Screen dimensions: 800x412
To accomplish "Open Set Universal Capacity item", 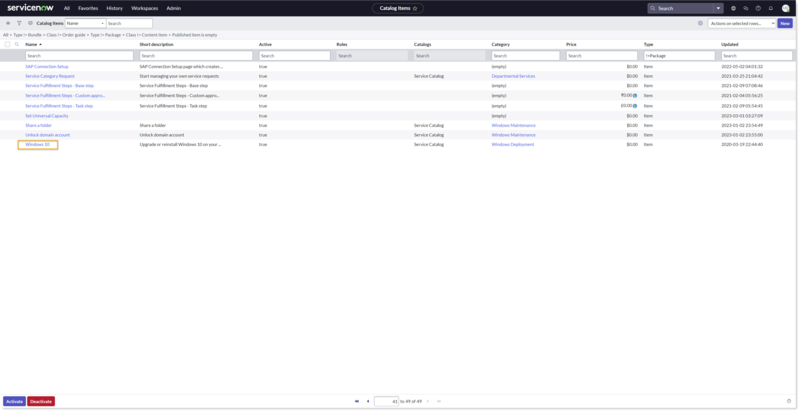I will (x=46, y=116).
